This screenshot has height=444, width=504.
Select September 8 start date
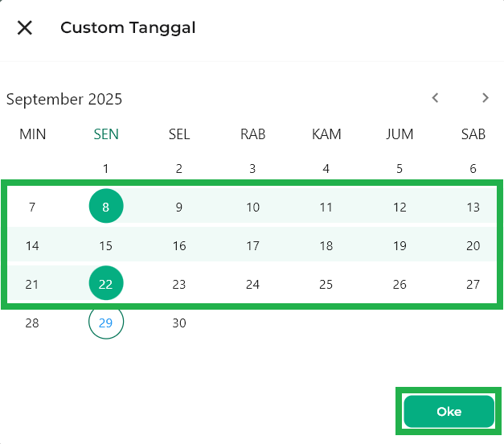click(106, 208)
